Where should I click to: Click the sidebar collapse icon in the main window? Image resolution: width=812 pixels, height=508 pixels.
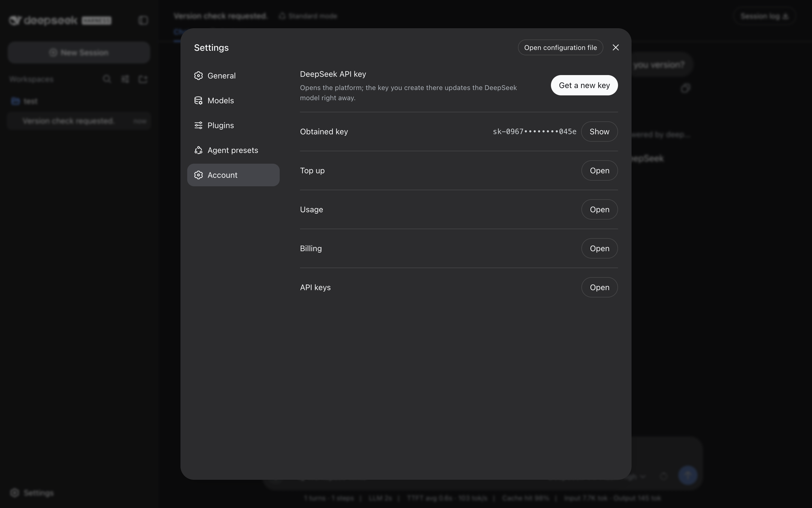[143, 20]
